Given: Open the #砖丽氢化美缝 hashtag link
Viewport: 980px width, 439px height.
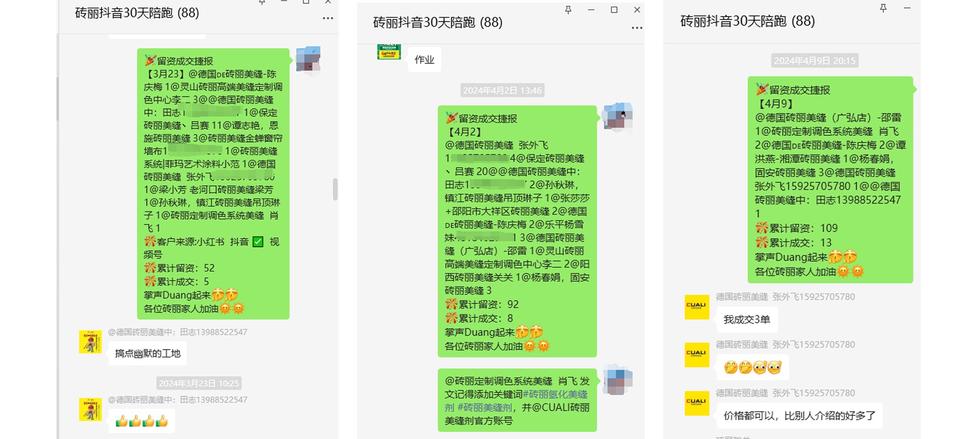Looking at the screenshot, I should click(555, 394).
